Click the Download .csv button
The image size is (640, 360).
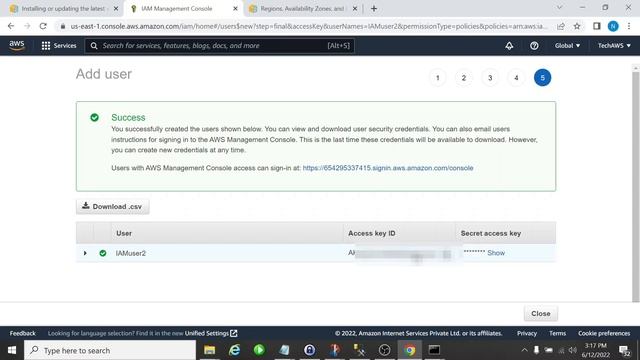(x=112, y=207)
